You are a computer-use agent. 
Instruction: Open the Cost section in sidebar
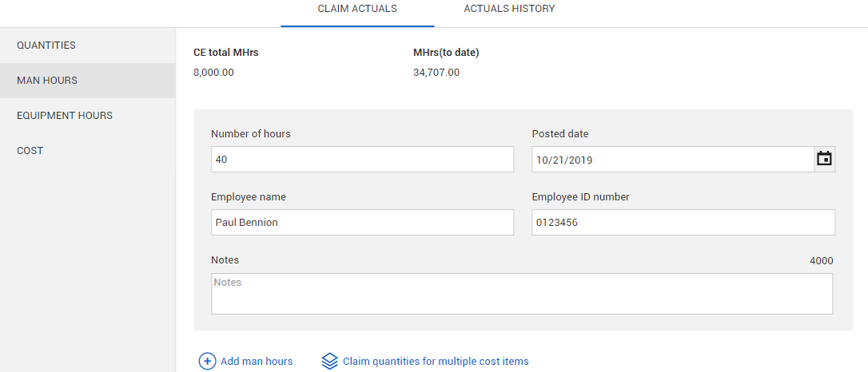tap(30, 151)
